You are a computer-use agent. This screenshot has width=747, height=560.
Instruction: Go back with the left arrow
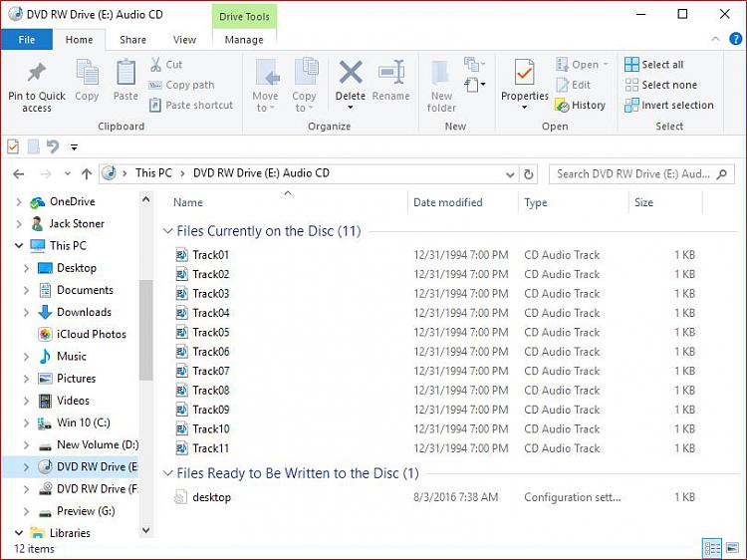coord(19,174)
